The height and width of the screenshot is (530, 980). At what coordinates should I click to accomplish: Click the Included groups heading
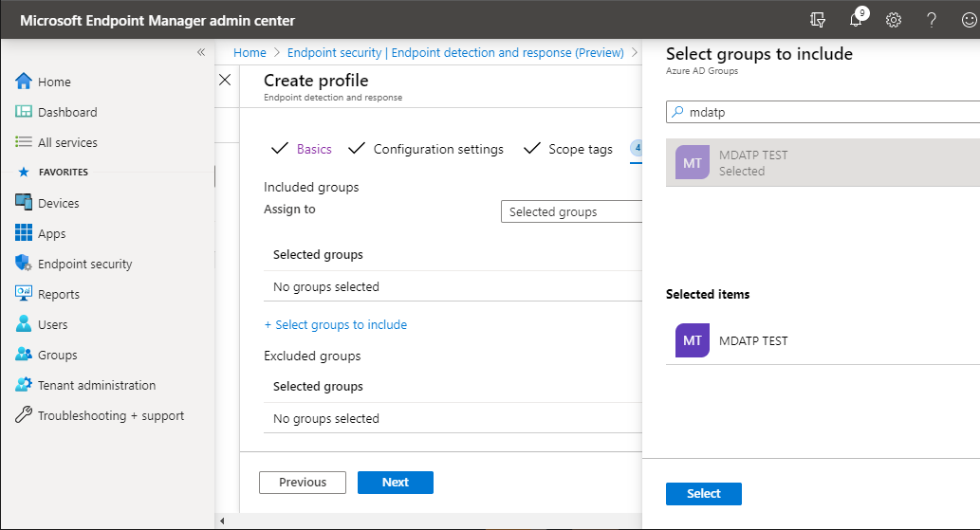(x=311, y=188)
